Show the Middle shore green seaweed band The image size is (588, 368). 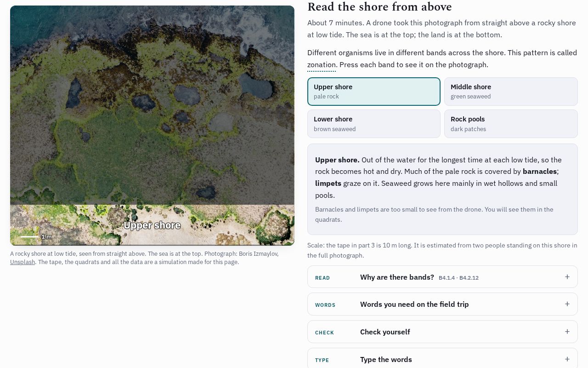511,92
